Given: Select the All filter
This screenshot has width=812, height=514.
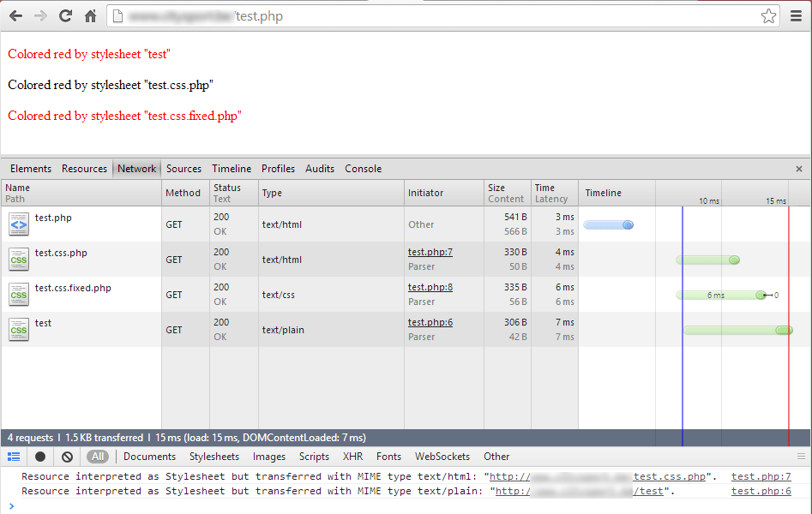Looking at the screenshot, I should 98,457.
